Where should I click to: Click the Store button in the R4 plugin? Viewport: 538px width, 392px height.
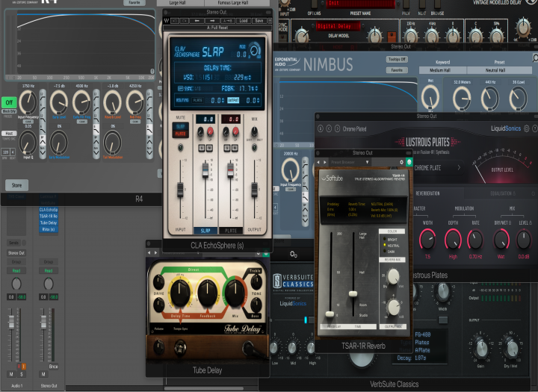pyautogui.click(x=16, y=185)
